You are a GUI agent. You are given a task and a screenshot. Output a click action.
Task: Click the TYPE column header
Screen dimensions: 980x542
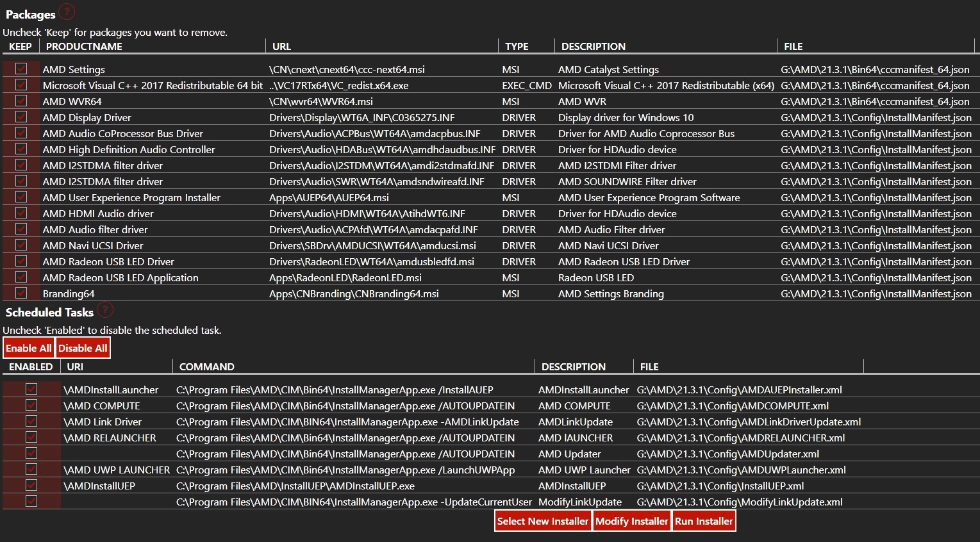tap(517, 46)
